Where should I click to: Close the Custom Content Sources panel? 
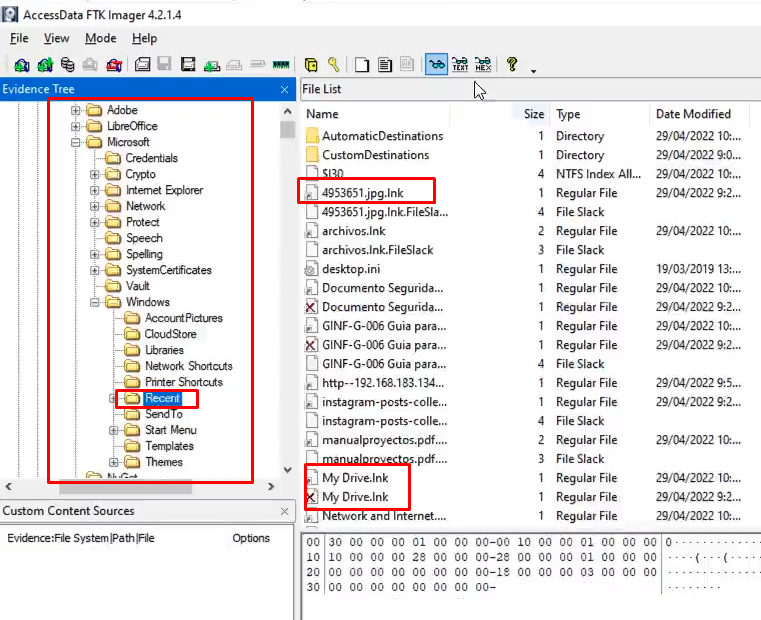(x=284, y=511)
